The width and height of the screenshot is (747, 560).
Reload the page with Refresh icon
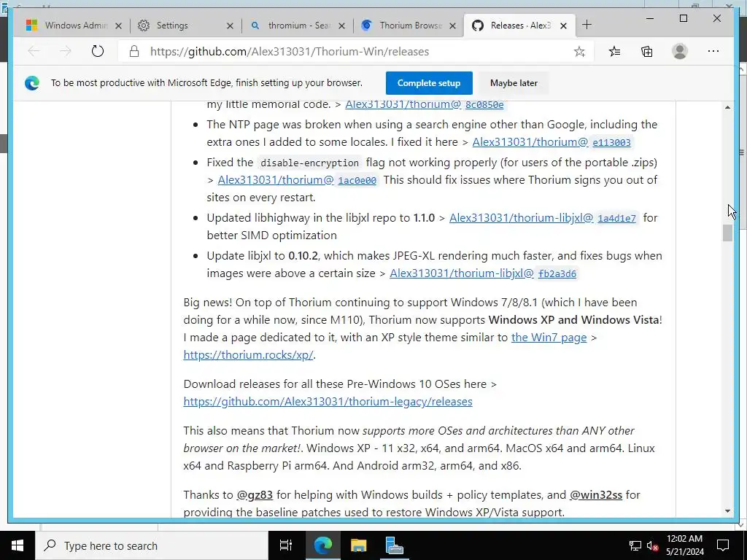97,52
